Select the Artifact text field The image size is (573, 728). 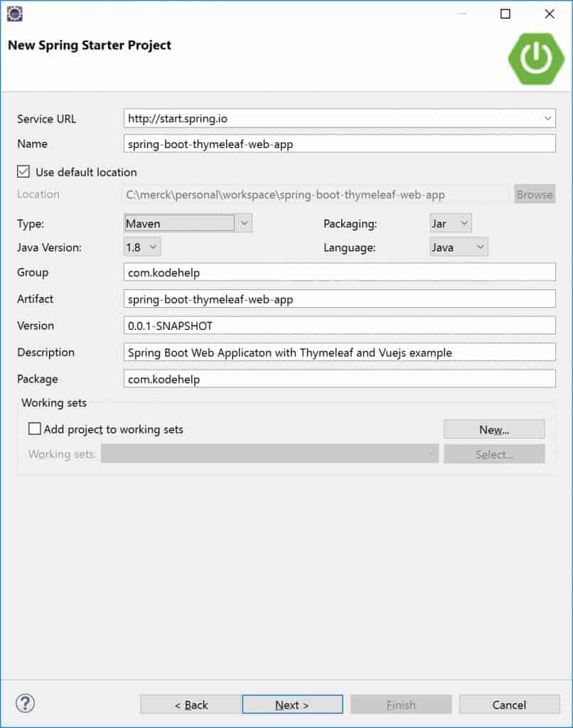[x=339, y=299]
